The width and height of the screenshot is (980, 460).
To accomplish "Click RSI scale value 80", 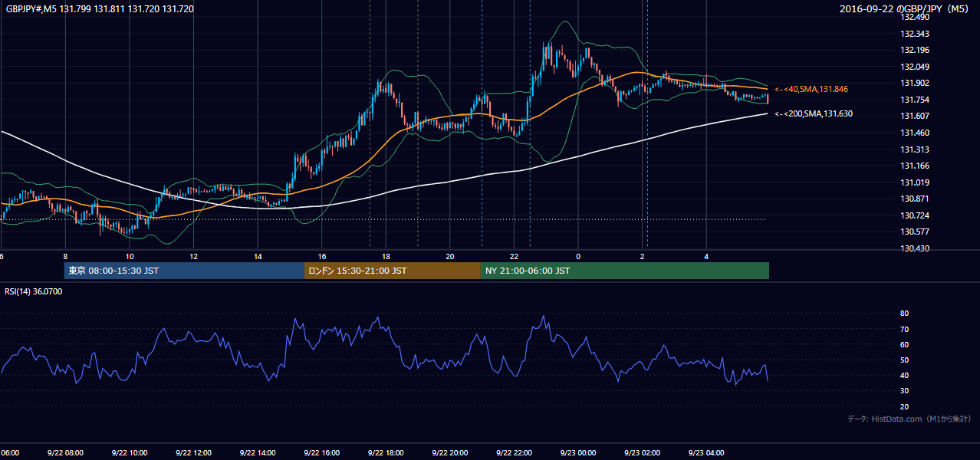I will pyautogui.click(x=905, y=314).
